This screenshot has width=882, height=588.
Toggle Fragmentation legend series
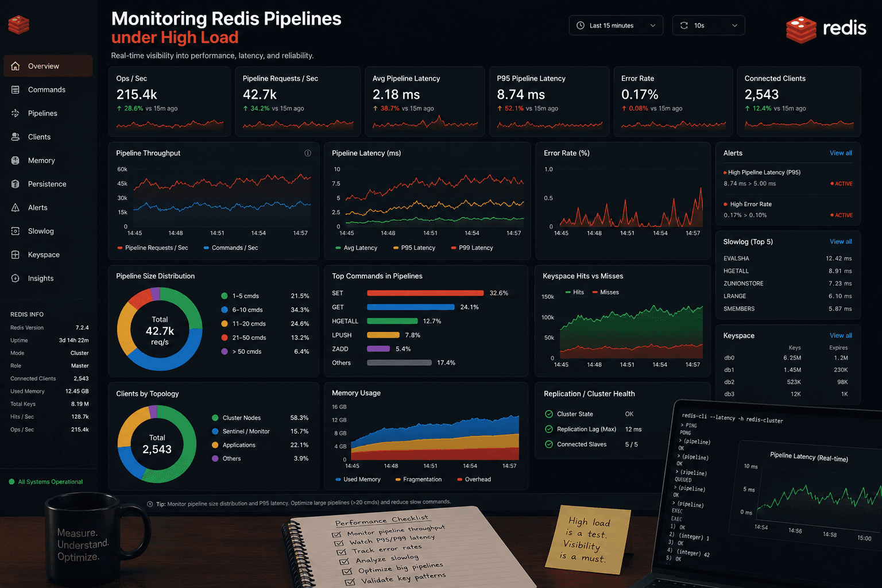click(x=419, y=479)
